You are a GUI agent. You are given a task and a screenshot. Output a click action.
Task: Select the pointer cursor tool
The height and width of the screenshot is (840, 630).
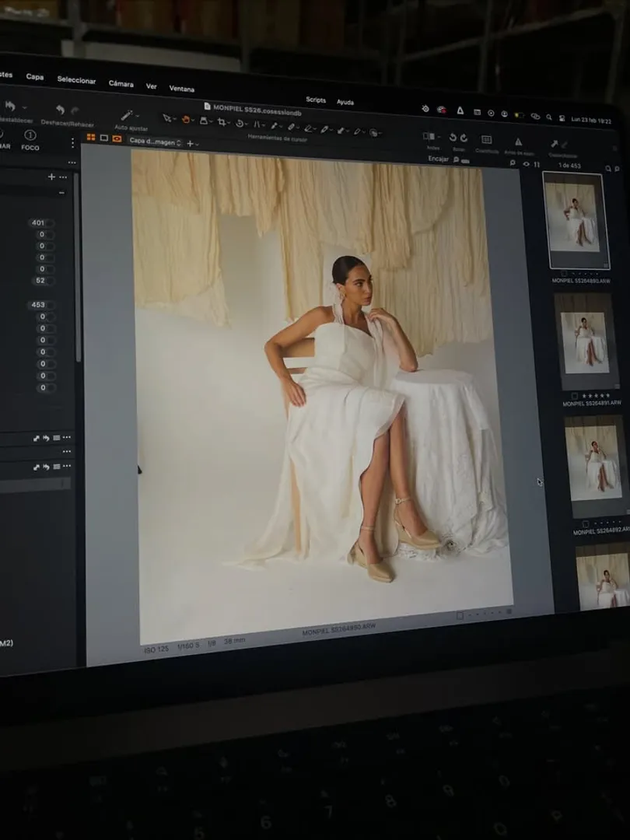166,118
